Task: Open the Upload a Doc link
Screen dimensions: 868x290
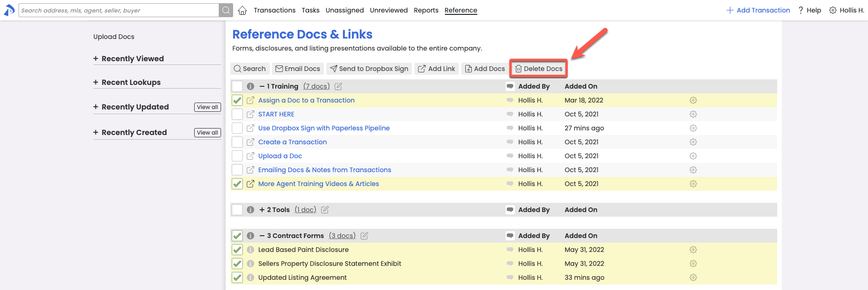Action: pos(280,156)
